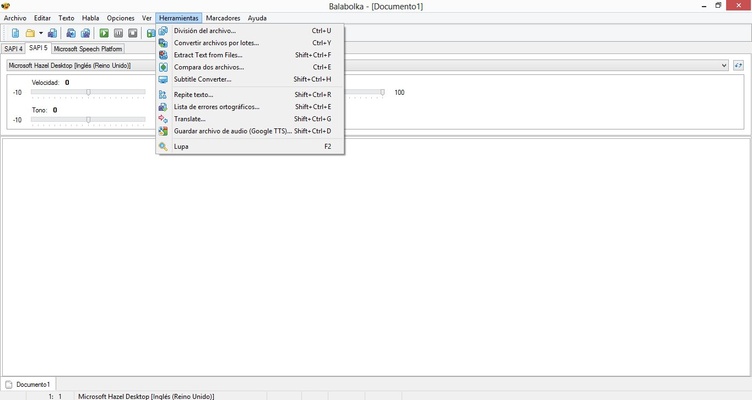Screen dimensions: 752x400
Task: Click the icon beside Extract Text from Files
Action: coord(163,55)
